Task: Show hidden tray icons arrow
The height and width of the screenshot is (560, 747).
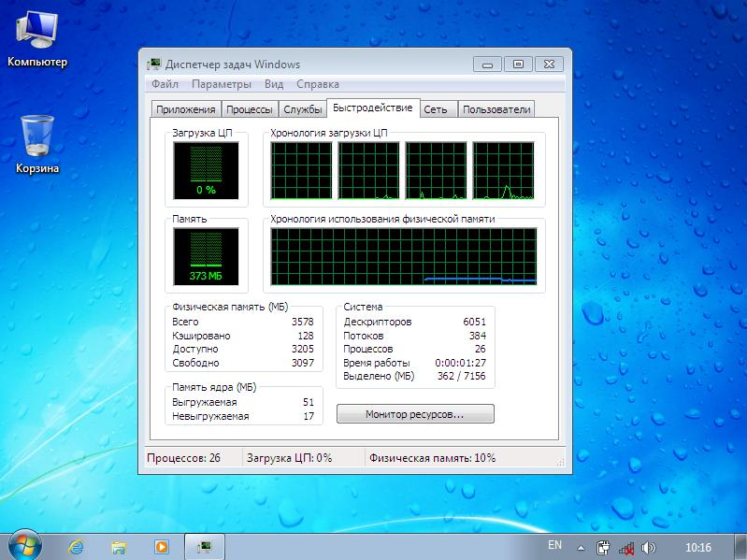Action: tap(581, 546)
